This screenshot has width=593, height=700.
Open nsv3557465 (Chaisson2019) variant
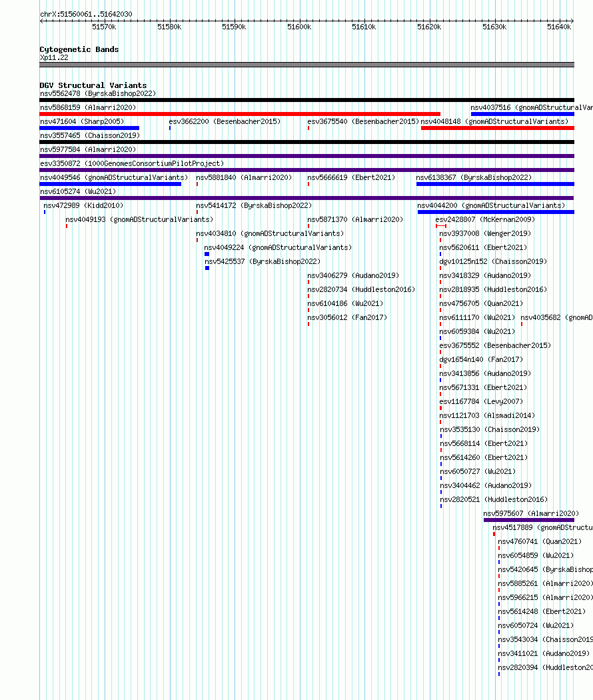point(90,136)
